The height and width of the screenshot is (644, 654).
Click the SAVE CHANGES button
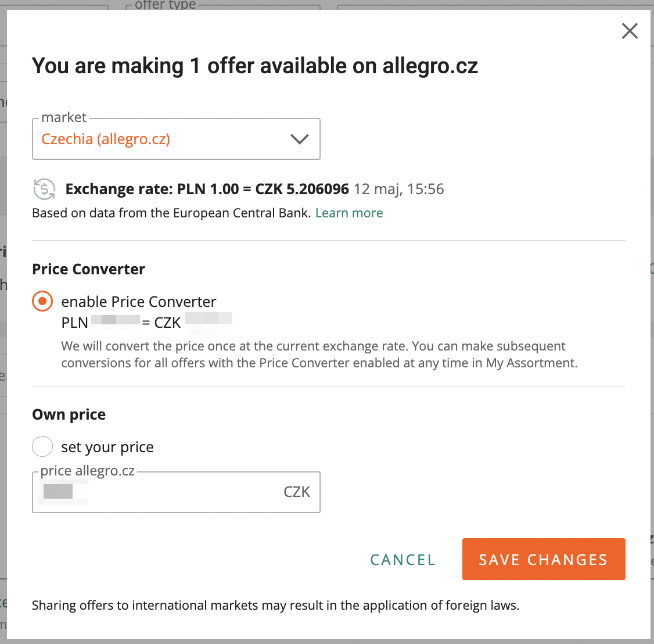(x=544, y=559)
